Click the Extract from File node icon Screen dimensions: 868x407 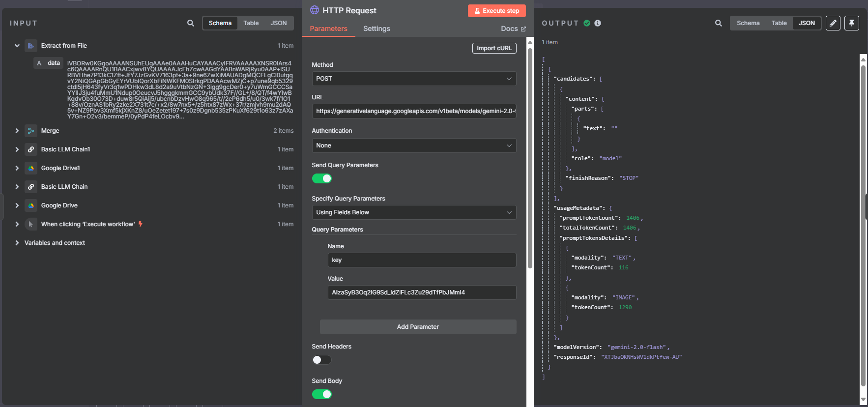tap(31, 46)
